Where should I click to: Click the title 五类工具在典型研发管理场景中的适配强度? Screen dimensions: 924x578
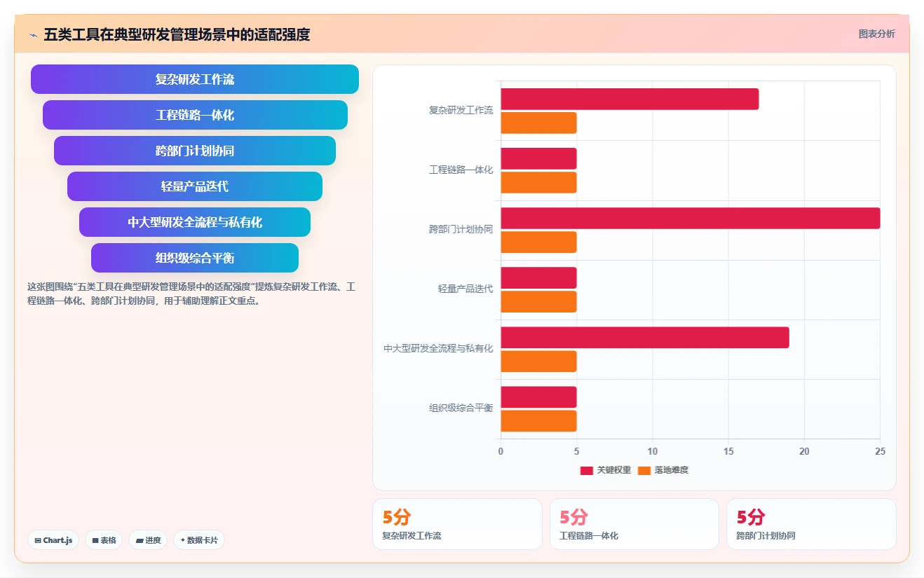tap(177, 34)
